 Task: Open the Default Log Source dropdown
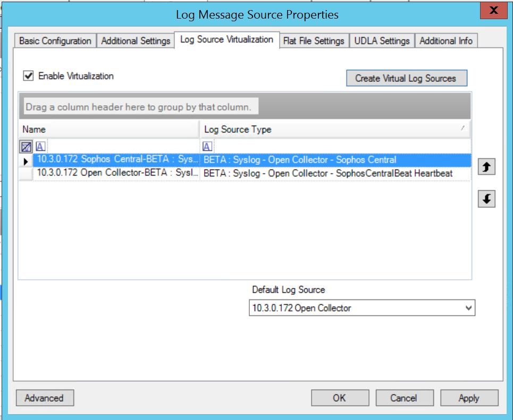[468, 308]
